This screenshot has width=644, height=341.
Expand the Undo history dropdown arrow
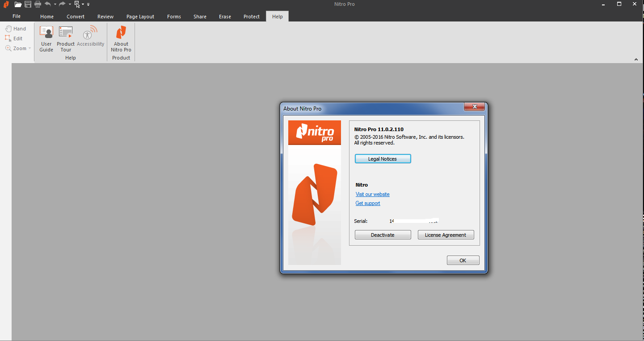tap(55, 4)
